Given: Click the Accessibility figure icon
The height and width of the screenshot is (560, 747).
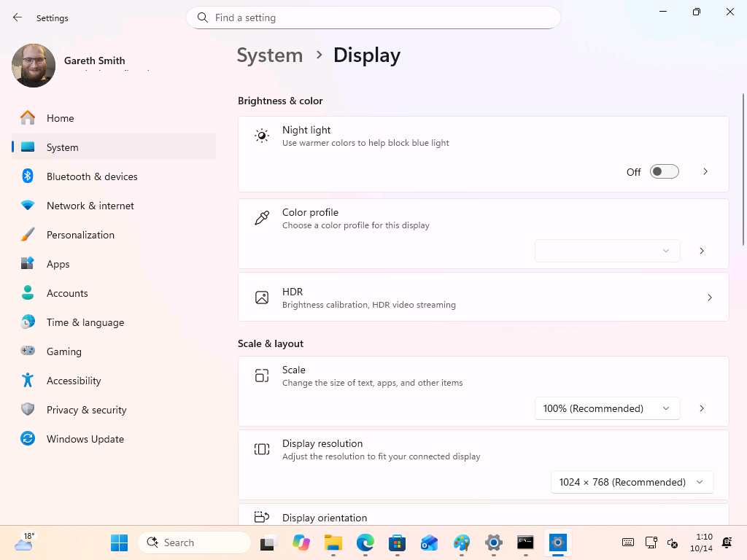Looking at the screenshot, I should 28,380.
